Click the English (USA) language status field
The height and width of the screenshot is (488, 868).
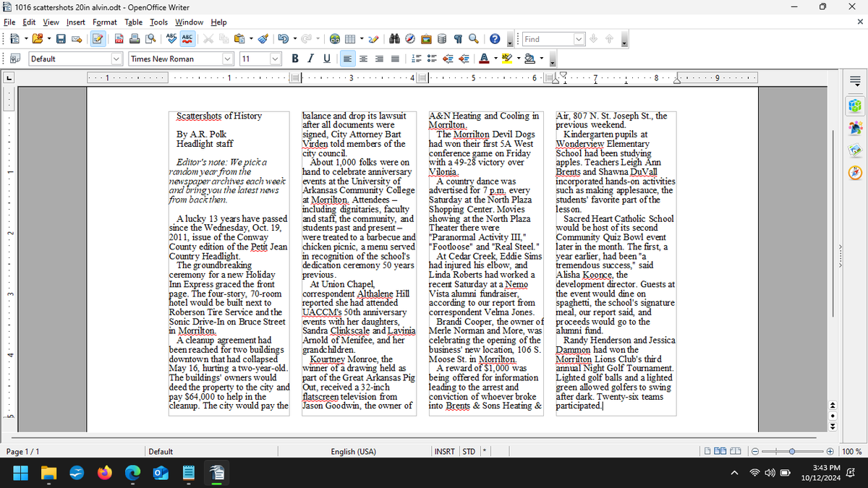354,452
